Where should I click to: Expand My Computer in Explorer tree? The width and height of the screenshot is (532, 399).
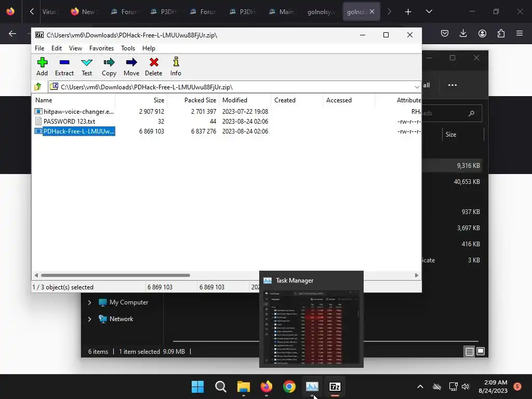89,302
